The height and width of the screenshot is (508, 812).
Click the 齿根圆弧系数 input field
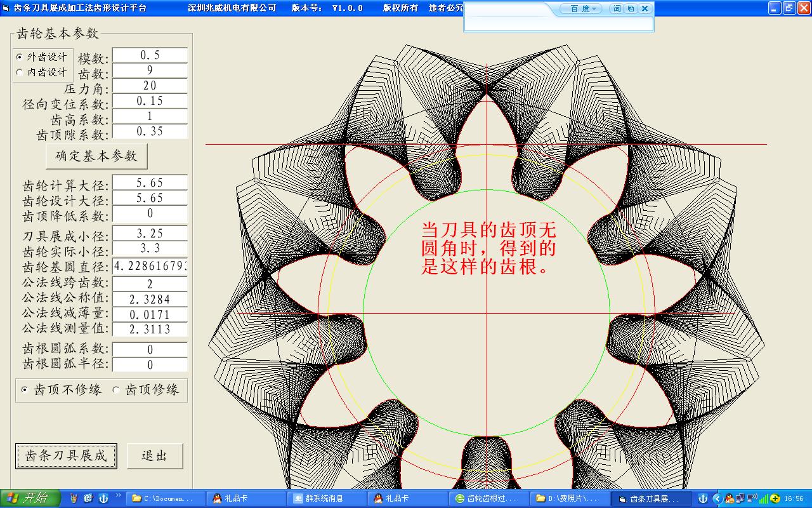(150, 349)
